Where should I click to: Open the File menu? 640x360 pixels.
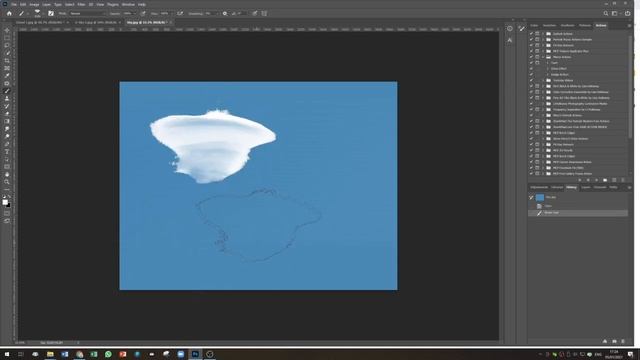pyautogui.click(x=14, y=4)
